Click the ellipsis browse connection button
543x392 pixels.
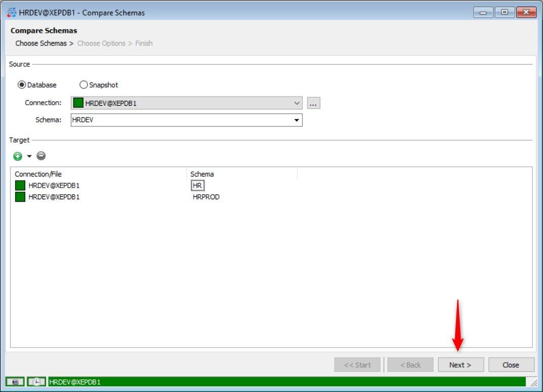[313, 103]
